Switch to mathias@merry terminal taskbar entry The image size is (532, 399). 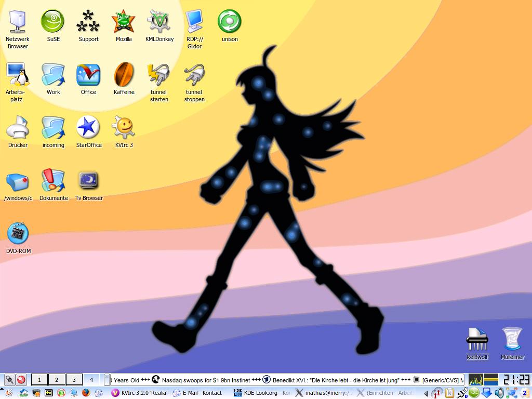pyautogui.click(x=324, y=393)
